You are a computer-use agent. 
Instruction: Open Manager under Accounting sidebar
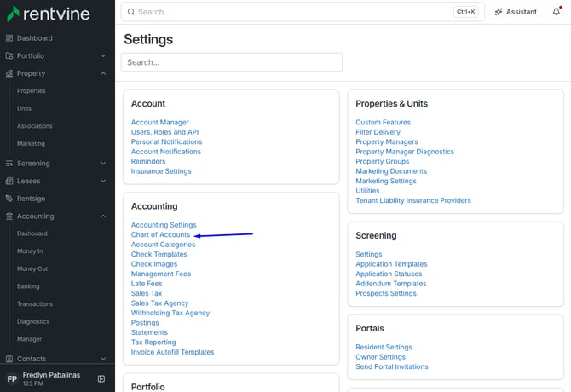pos(29,339)
